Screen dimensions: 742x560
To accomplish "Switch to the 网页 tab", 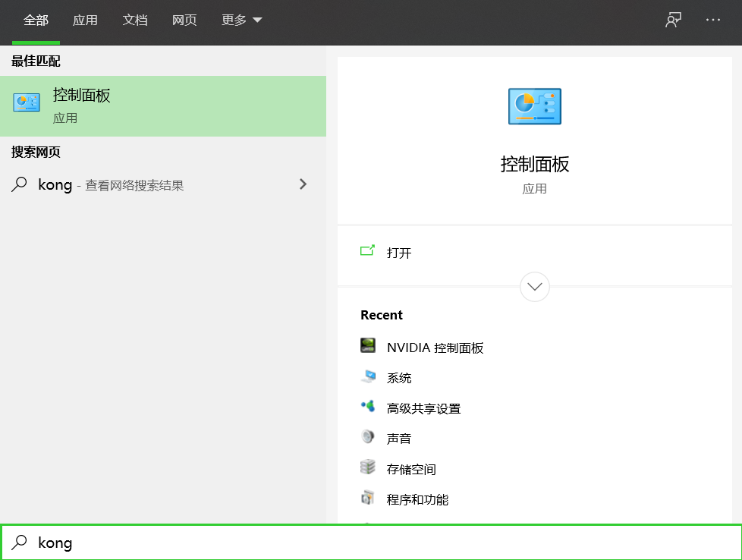I will (184, 20).
